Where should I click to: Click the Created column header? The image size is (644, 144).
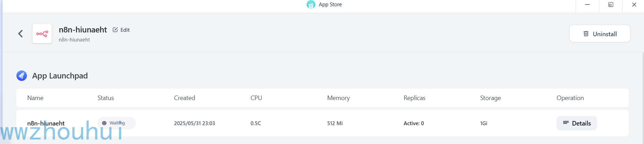pos(184,98)
